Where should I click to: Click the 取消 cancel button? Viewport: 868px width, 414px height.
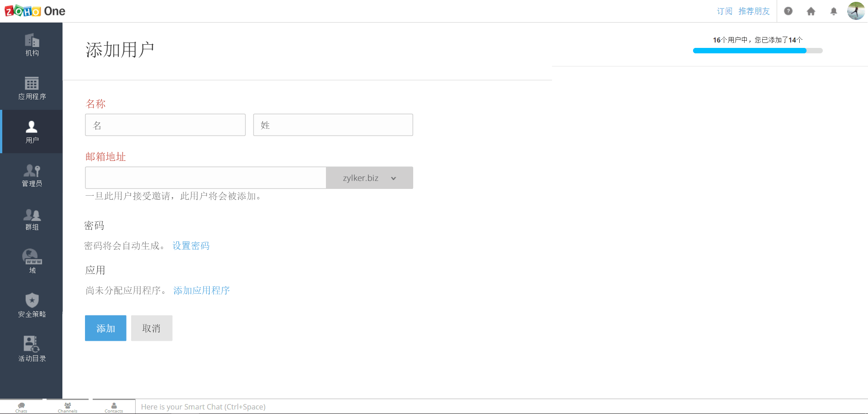tap(151, 328)
